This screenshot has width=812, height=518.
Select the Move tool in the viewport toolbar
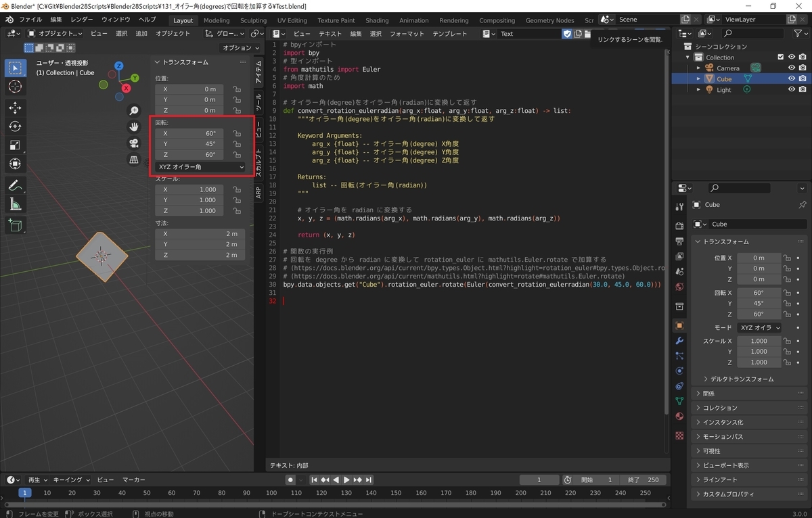click(x=16, y=107)
